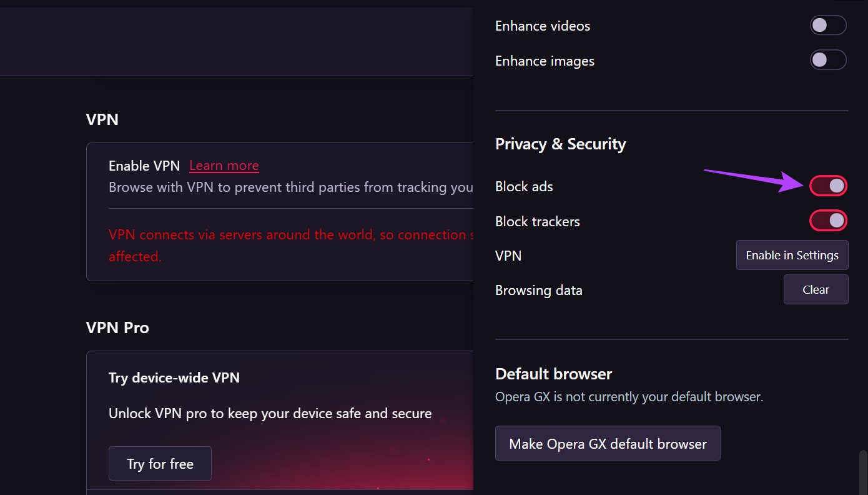868x495 pixels.
Task: Click the side panel scrollbar thumb
Action: 863,472
